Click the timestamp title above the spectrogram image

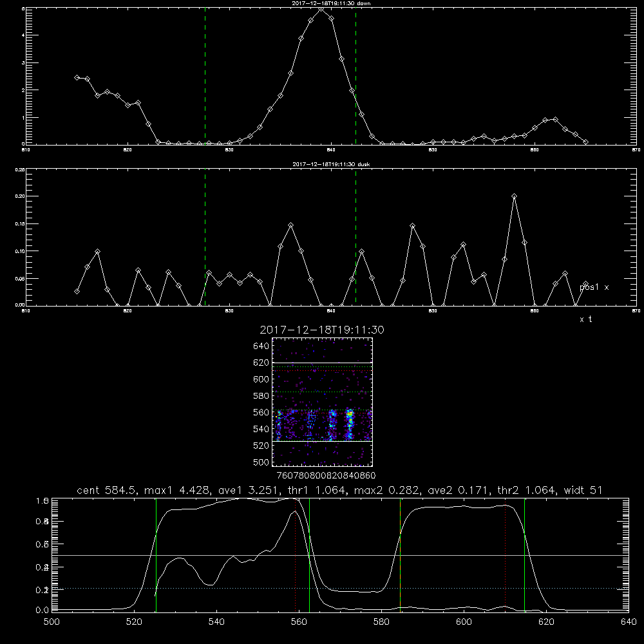point(321,330)
